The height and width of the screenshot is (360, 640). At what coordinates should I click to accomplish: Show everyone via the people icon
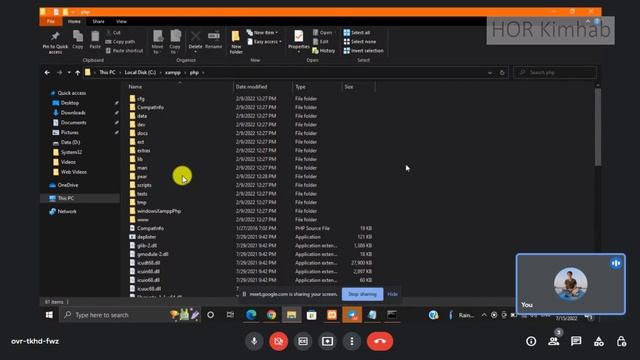click(553, 341)
